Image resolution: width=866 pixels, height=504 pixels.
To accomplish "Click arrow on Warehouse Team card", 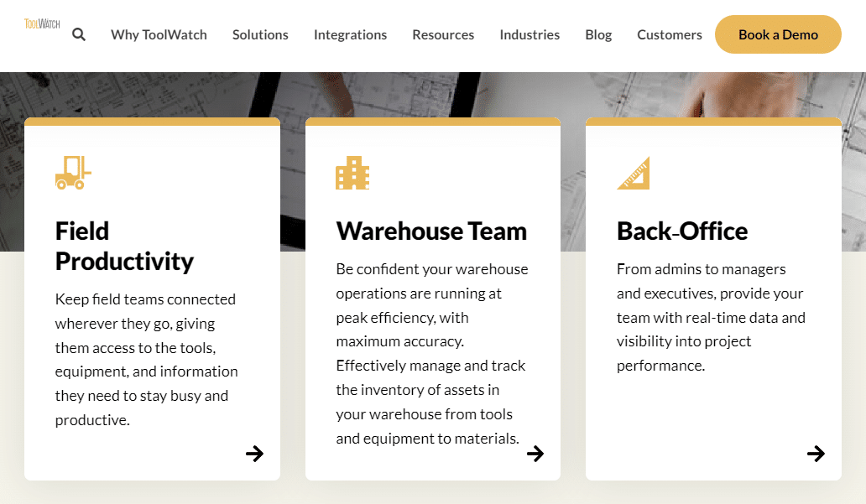I will point(535,454).
